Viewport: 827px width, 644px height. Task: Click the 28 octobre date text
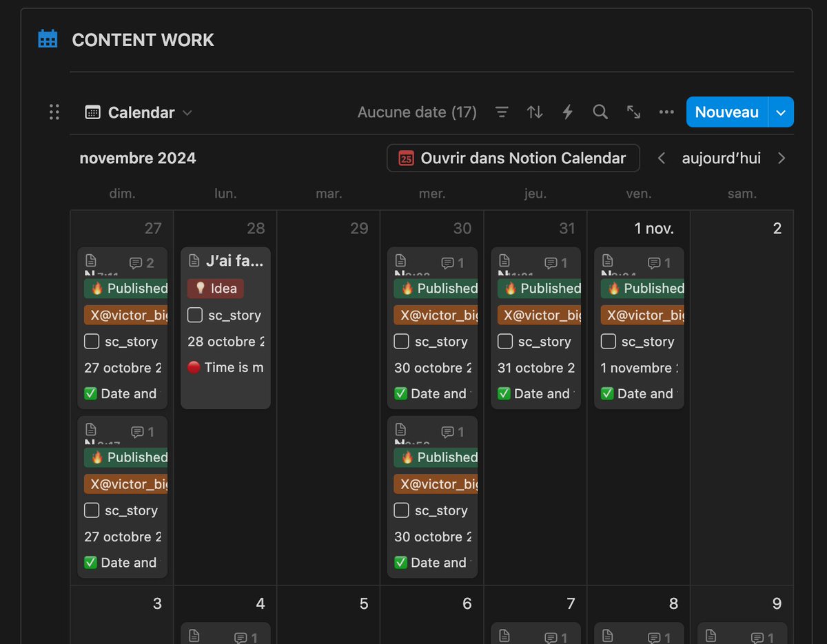click(x=226, y=342)
